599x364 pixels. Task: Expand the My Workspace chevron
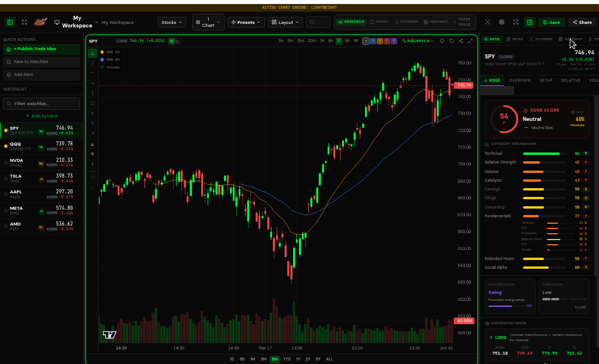97,22
